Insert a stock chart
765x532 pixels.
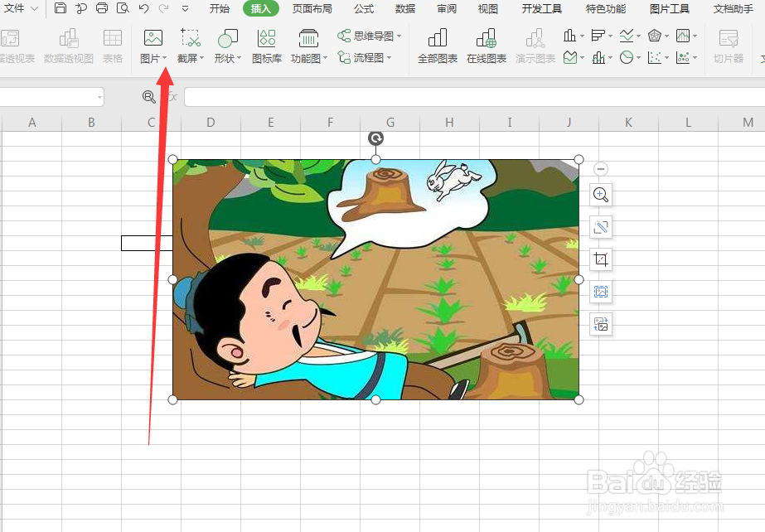[683, 35]
